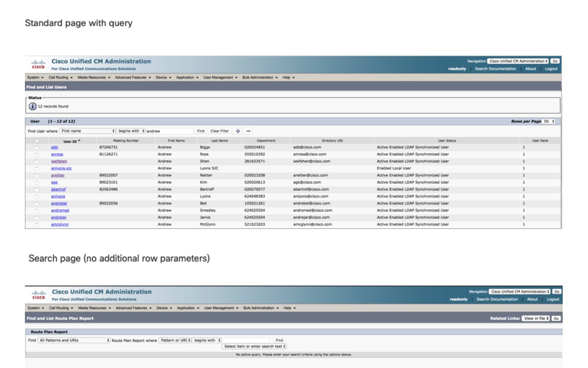Screen dimensions: 588x368
Task: Click the Navigation Go button on Users page
Action: pyautogui.click(x=555, y=61)
